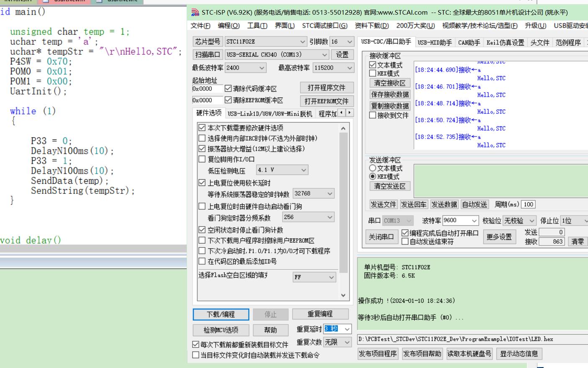Switch to the CAN助手 tab
Image resolution: width=588 pixels, height=368 pixels.
coord(469,42)
